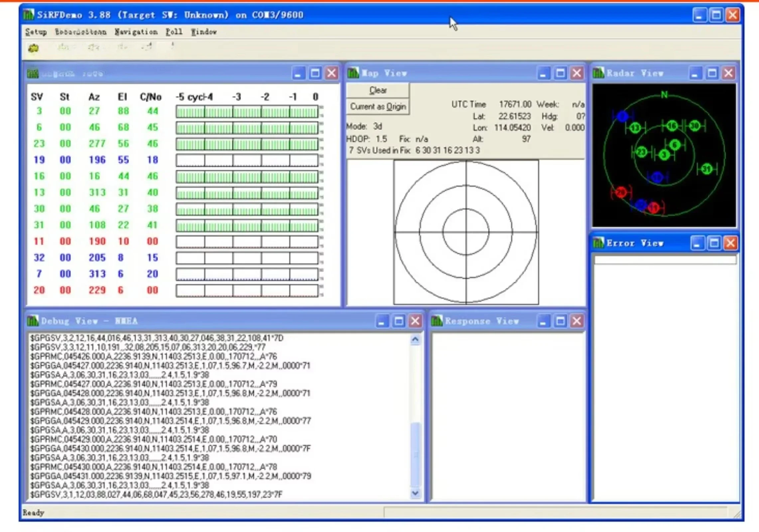Click Debug View scrollbar up arrow

415,340
